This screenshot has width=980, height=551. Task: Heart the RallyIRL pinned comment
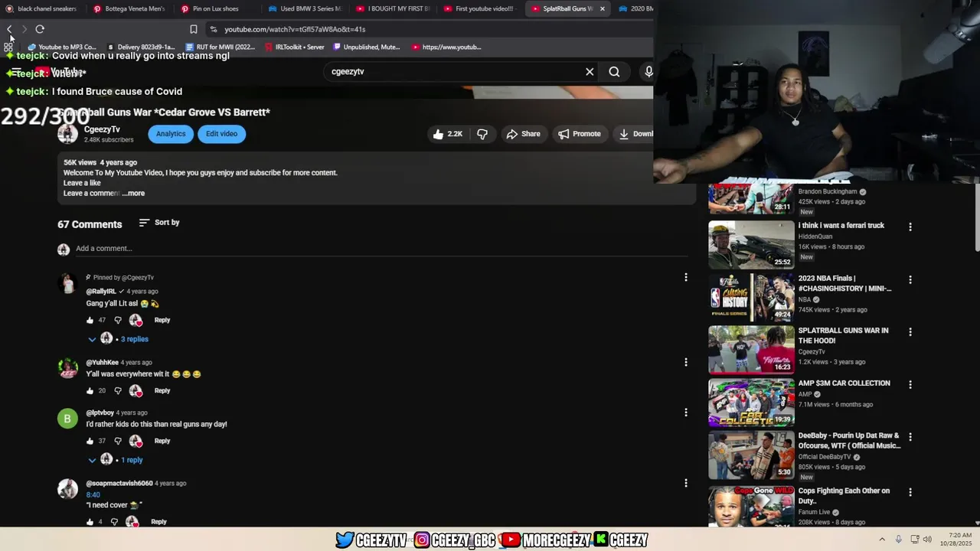[x=136, y=321]
